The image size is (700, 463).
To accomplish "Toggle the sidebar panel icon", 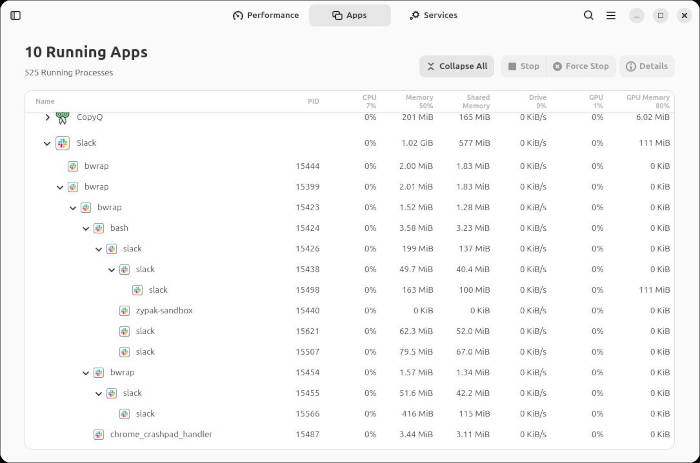I will tap(15, 15).
